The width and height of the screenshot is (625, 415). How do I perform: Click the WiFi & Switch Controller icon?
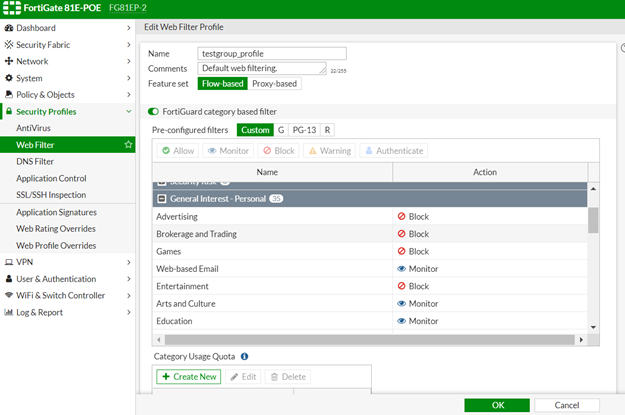click(x=9, y=295)
